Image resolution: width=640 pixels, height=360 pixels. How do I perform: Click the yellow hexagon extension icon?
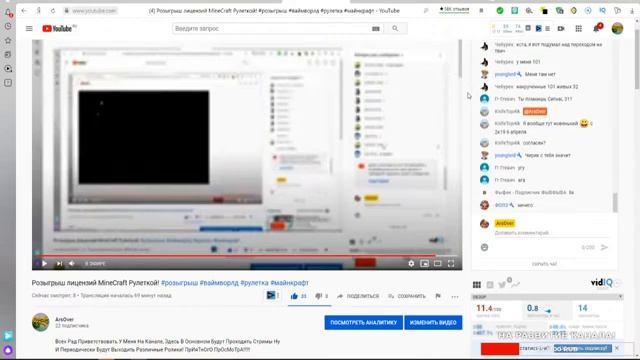tap(574, 11)
